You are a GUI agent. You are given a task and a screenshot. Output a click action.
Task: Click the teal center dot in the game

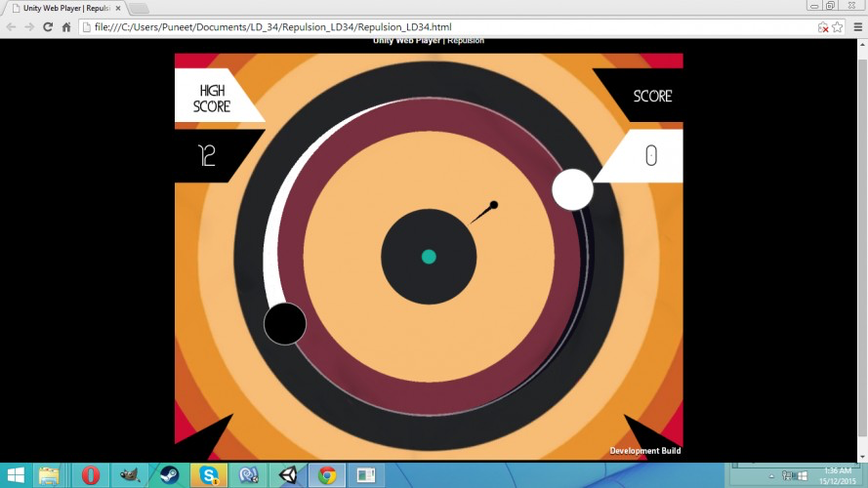[429, 257]
